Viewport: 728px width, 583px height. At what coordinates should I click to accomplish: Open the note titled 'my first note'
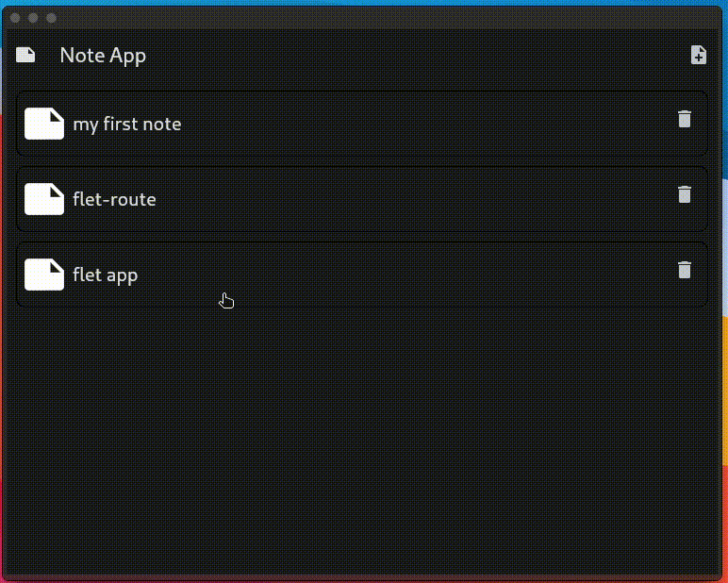(126, 124)
